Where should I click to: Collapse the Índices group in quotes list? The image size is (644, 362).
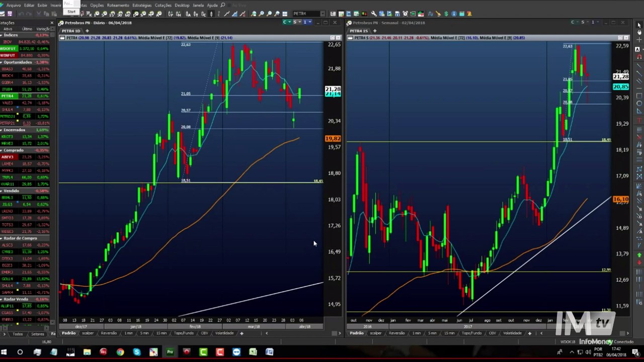[x=2, y=35]
